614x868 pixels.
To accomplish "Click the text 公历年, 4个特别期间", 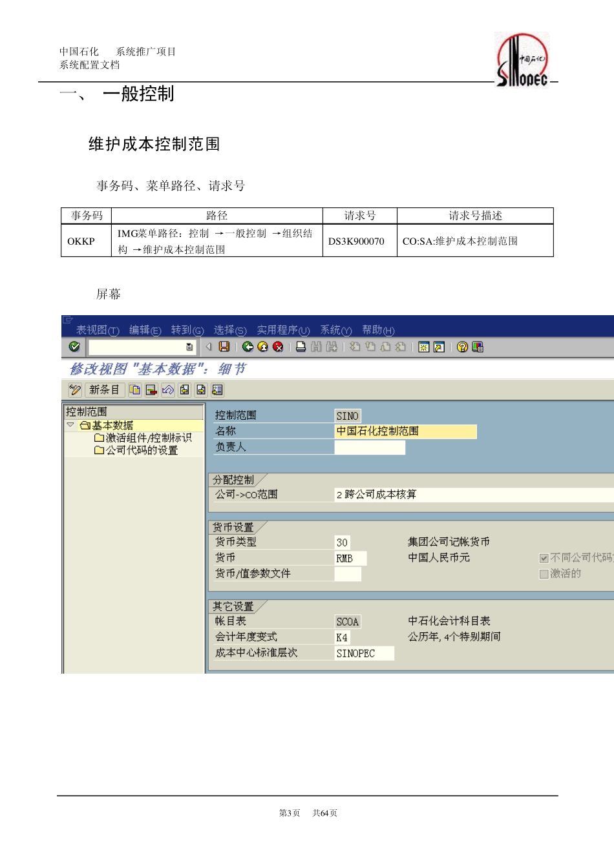I will pos(454,637).
